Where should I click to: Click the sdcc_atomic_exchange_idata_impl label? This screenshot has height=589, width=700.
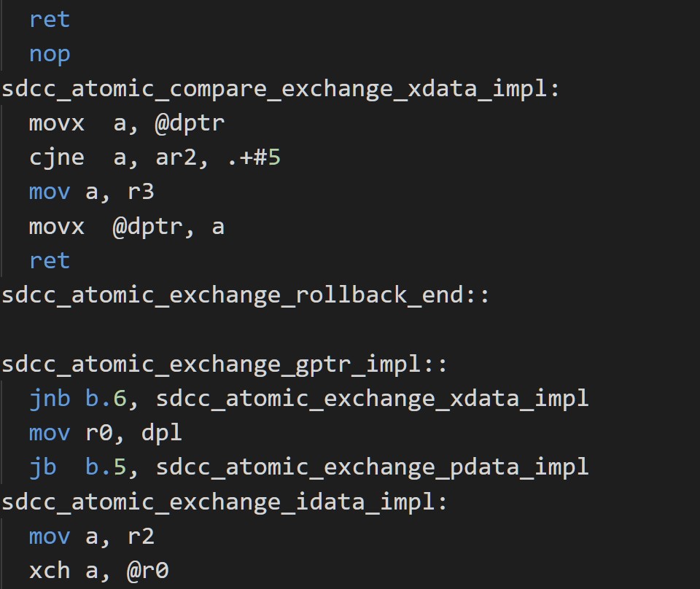(224, 502)
